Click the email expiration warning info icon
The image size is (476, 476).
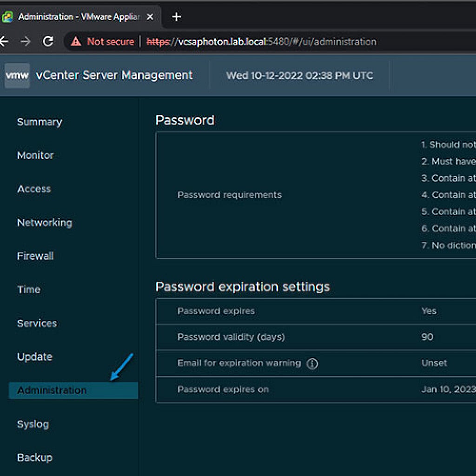[x=312, y=363]
